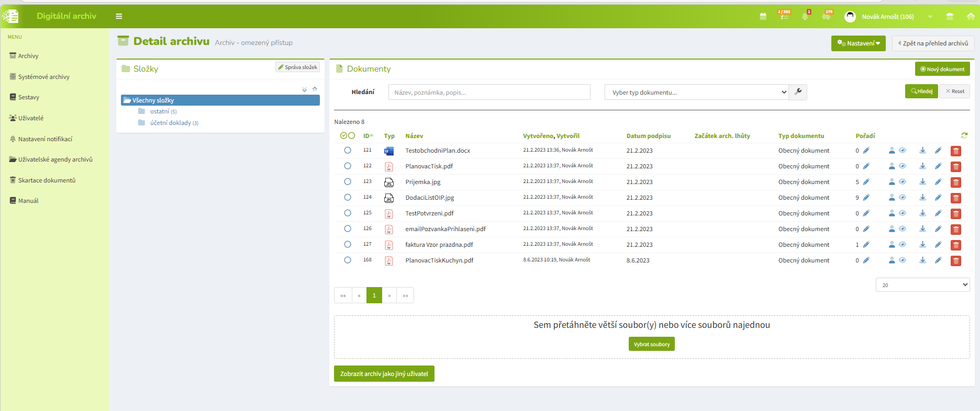The image size is (980, 411).
Task: Select the radio button for faktura Vzor prazdna.pdf
Action: click(x=348, y=244)
